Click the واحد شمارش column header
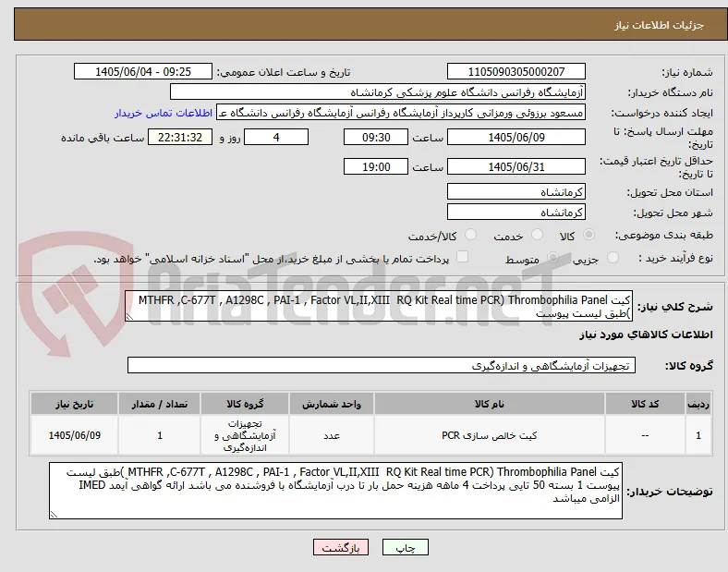The width and height of the screenshot is (728, 572). [332, 404]
